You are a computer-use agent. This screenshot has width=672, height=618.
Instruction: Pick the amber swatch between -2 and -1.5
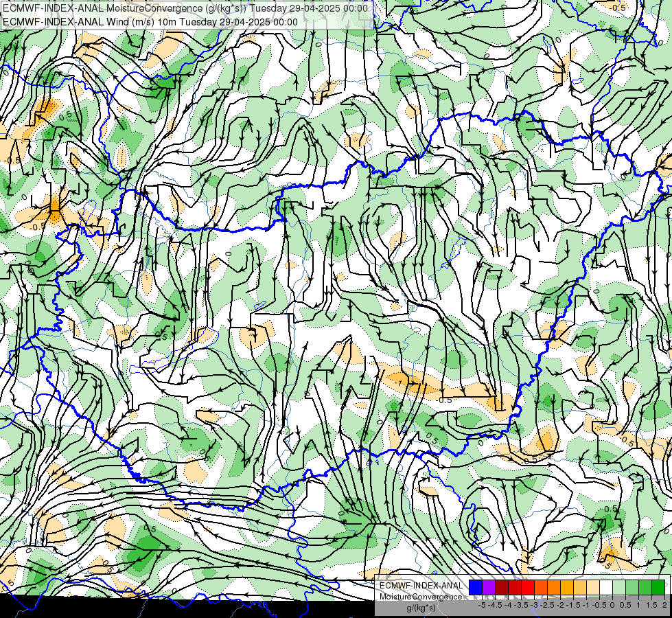point(566,588)
